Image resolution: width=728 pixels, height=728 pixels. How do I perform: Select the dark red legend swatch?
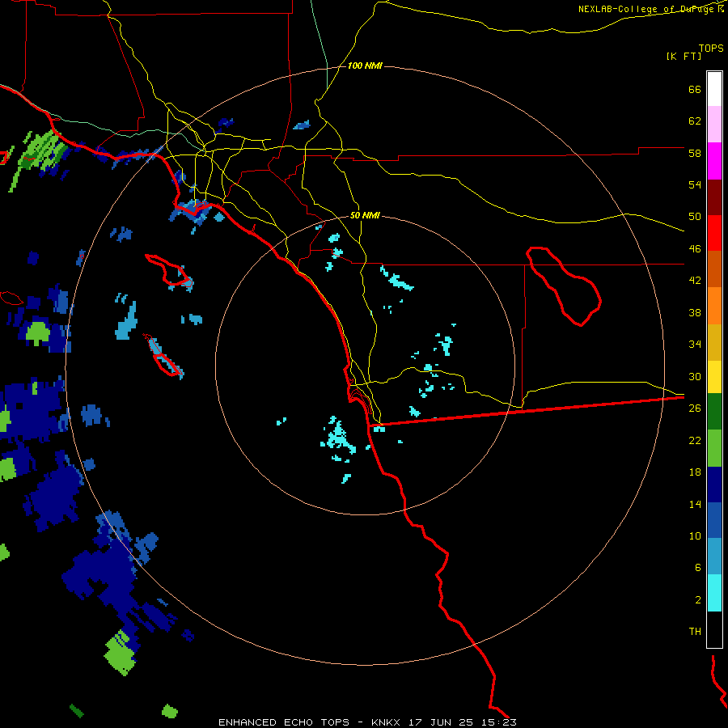(x=714, y=197)
